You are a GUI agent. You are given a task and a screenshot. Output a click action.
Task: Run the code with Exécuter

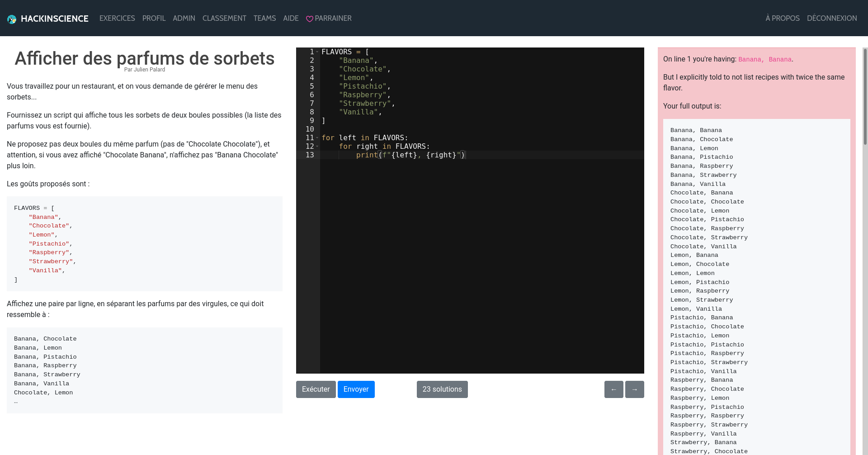pyautogui.click(x=316, y=389)
